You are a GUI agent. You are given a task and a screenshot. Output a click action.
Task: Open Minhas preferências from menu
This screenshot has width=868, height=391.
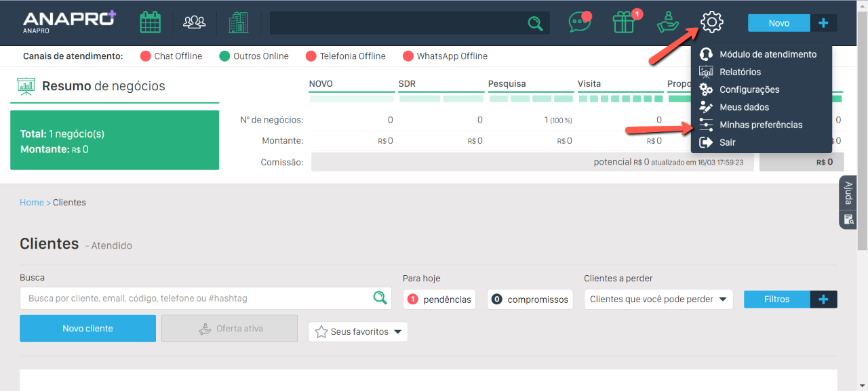[x=760, y=125]
